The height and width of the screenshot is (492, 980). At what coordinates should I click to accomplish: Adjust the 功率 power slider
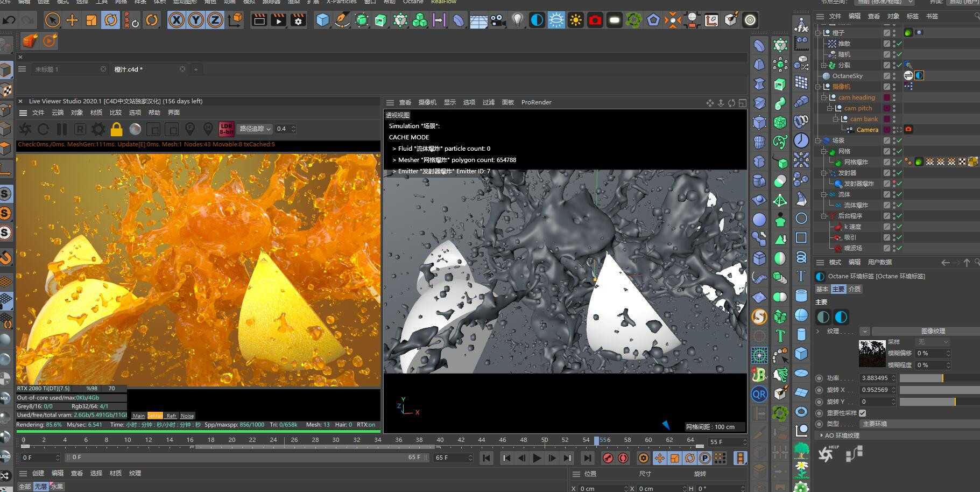(940, 378)
